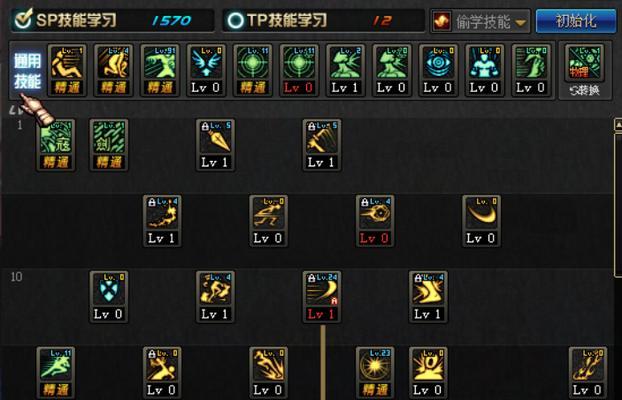Choose the glowing sunburst skill icon Lv.23

(x=375, y=373)
